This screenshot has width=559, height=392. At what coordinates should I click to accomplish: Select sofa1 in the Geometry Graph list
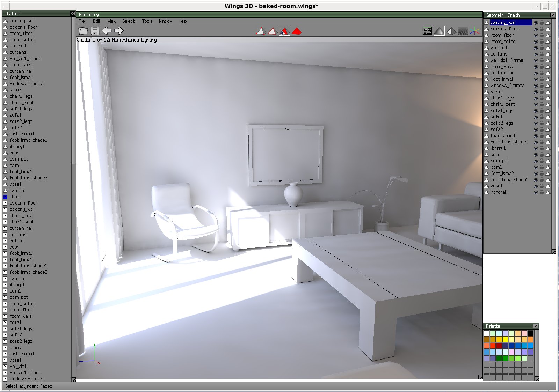(496, 117)
